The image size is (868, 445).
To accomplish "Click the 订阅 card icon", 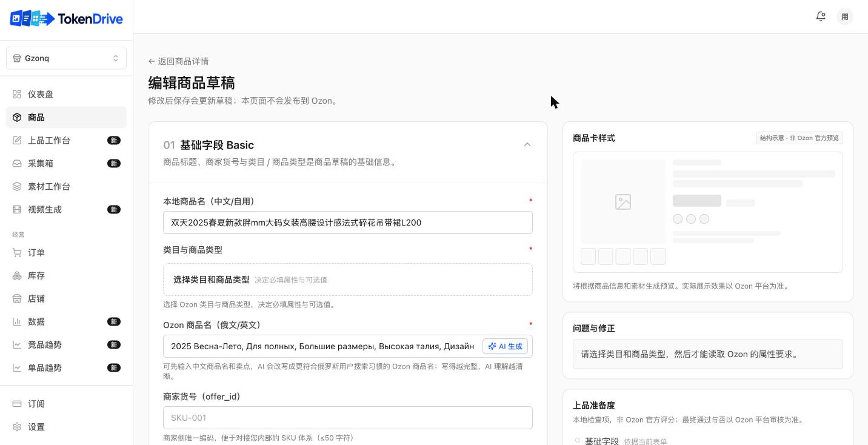I will 17,404.
